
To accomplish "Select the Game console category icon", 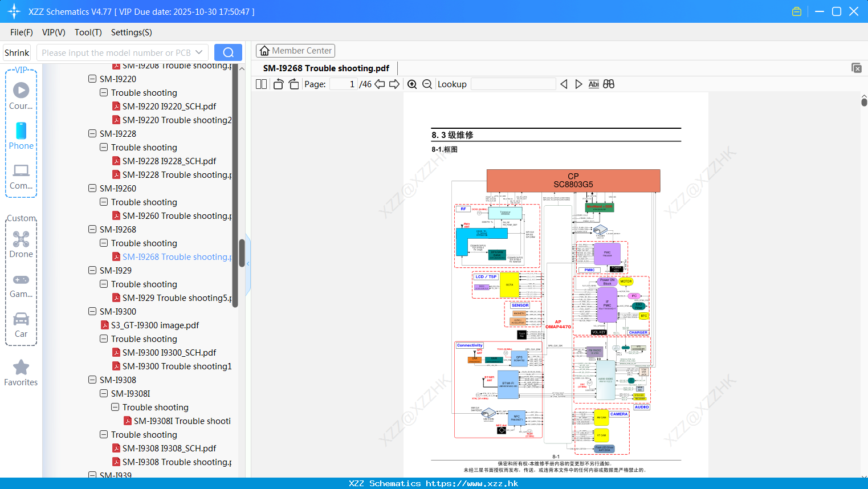I will [x=21, y=286].
